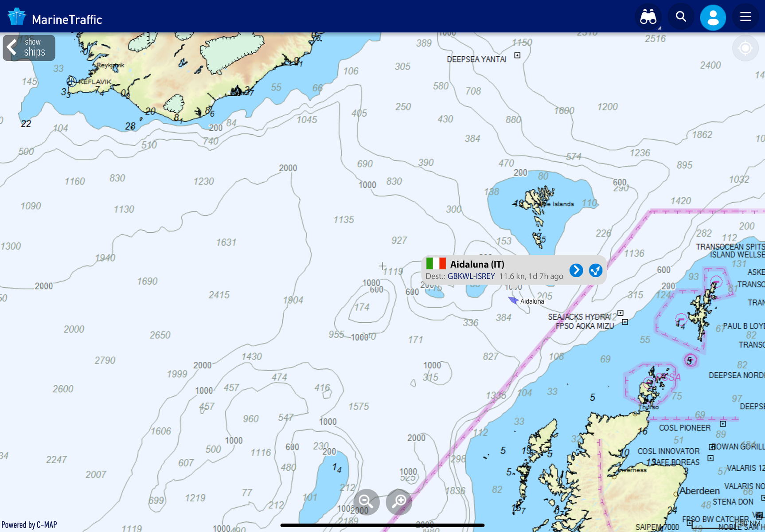Select the SEAJACKS HYDRA platform marker
This screenshot has width=765, height=532.
[621, 313]
